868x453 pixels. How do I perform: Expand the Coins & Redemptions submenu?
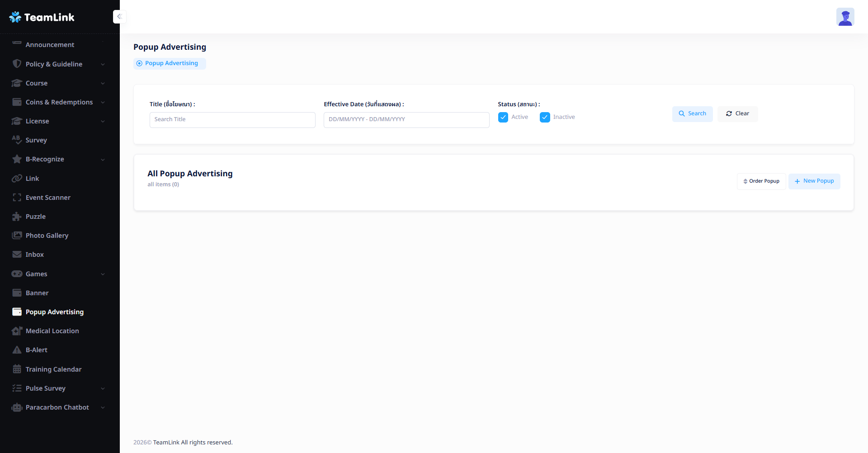103,102
